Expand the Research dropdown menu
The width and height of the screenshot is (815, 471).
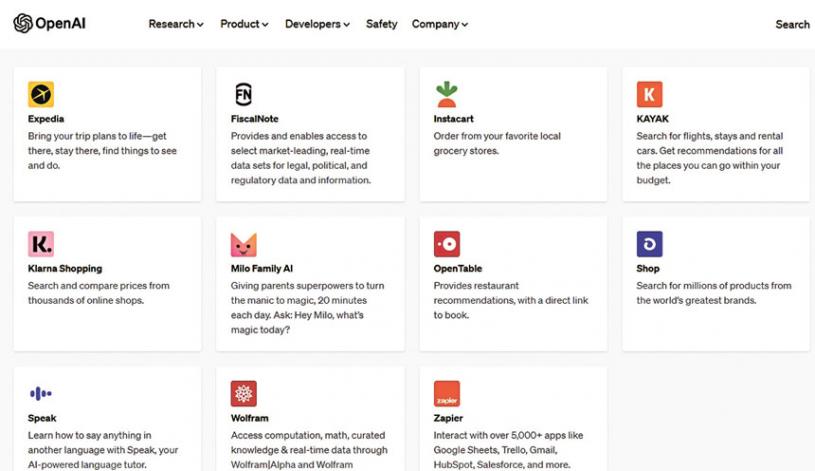click(x=176, y=24)
